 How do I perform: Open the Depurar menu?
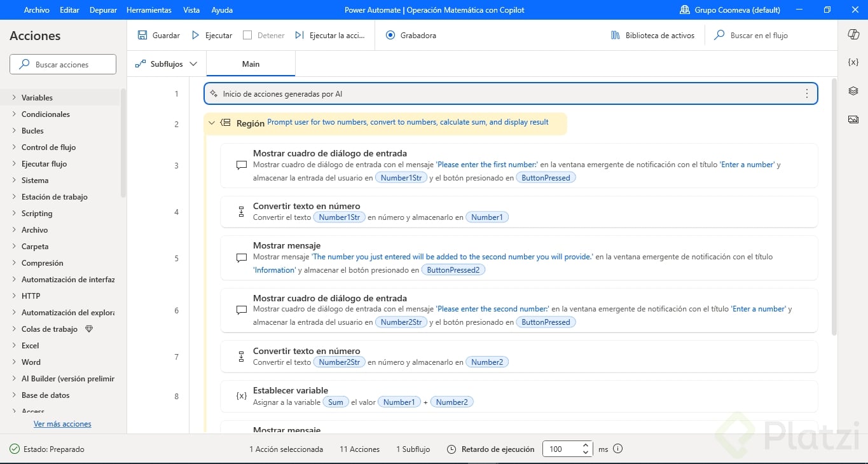coord(103,10)
